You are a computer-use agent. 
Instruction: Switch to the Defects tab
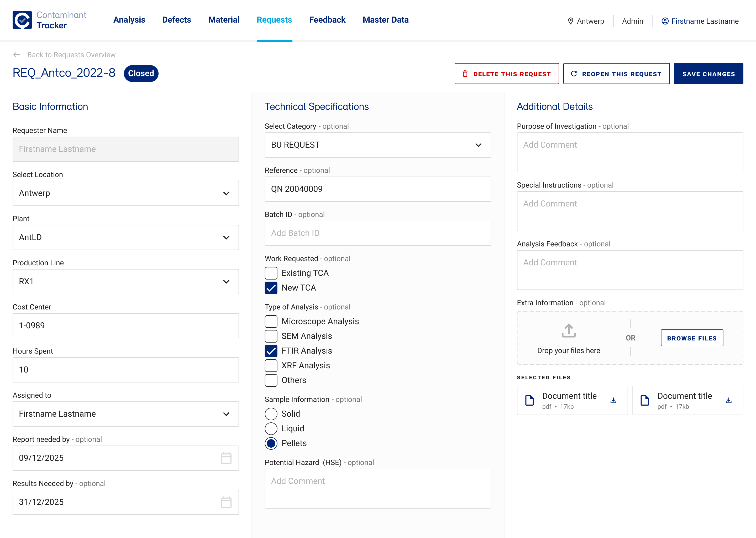coord(176,20)
